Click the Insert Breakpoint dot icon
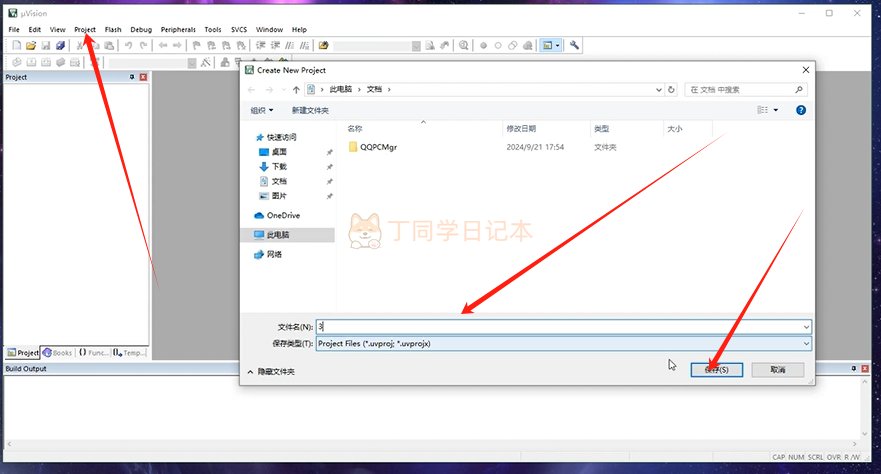 [483, 45]
